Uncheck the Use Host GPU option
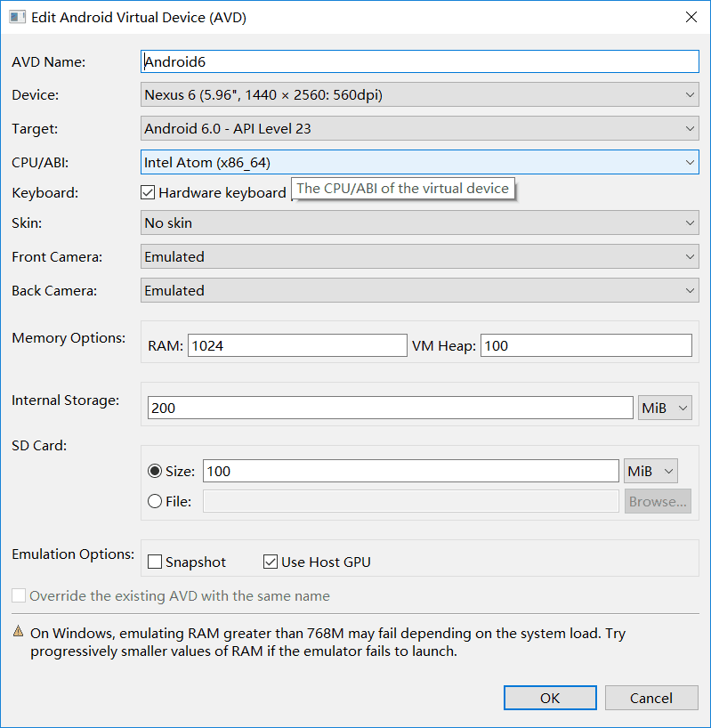The height and width of the screenshot is (728, 711). point(271,562)
